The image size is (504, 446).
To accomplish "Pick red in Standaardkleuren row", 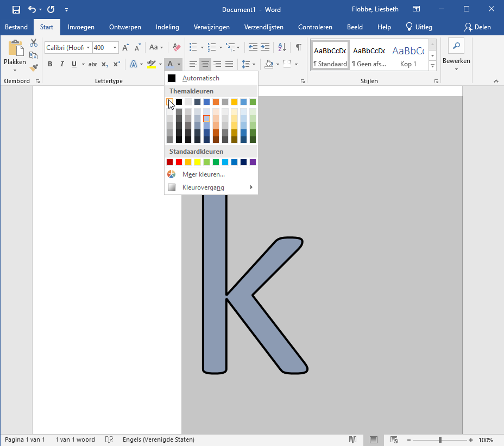I will pyautogui.click(x=179, y=162).
